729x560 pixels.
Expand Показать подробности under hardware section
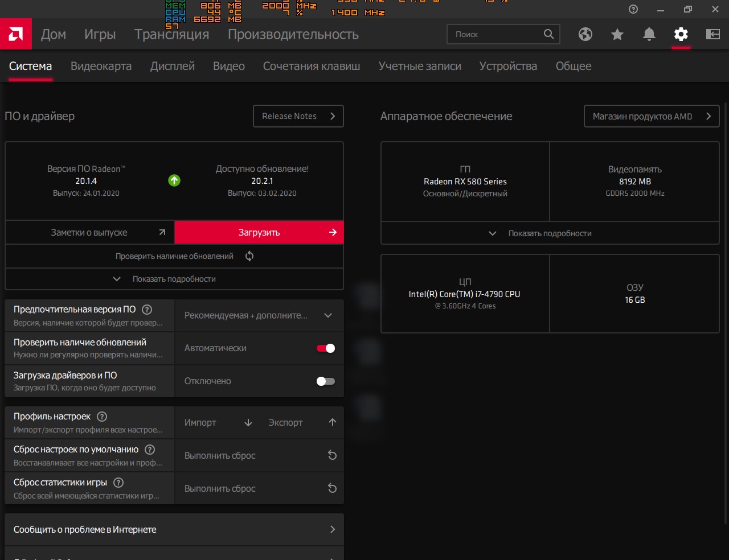[x=550, y=233]
